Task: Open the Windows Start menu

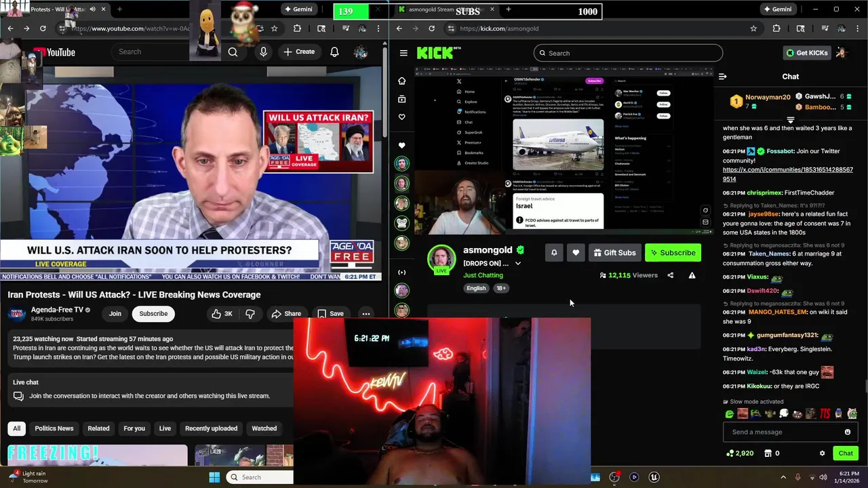Action: click(x=214, y=477)
